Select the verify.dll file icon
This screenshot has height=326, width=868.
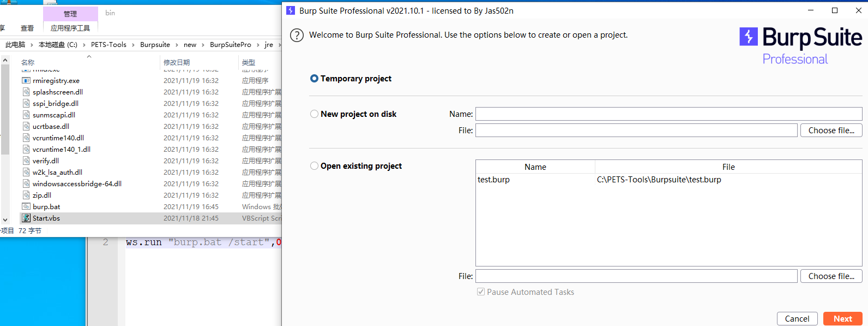[26, 161]
